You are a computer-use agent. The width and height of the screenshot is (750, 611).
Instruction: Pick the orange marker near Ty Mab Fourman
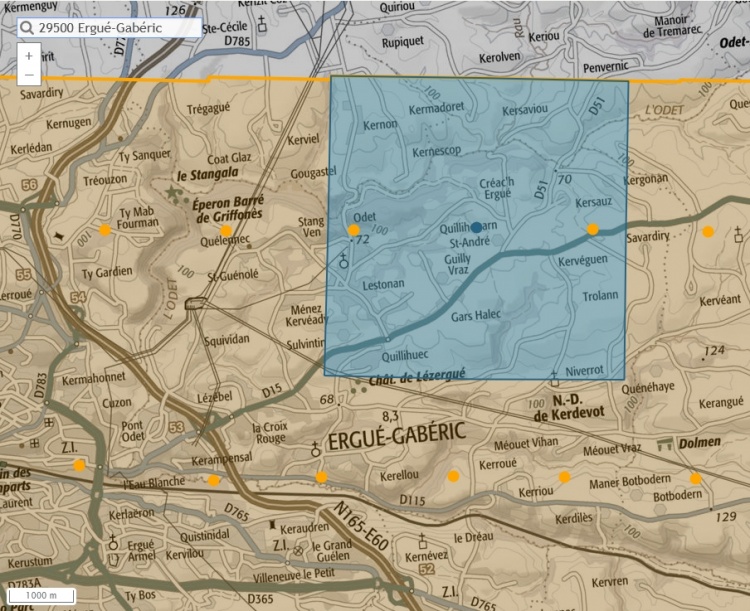[105, 230]
